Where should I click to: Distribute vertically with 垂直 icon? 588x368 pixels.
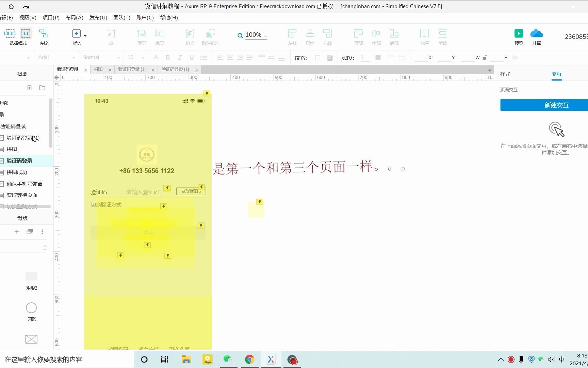(442, 33)
